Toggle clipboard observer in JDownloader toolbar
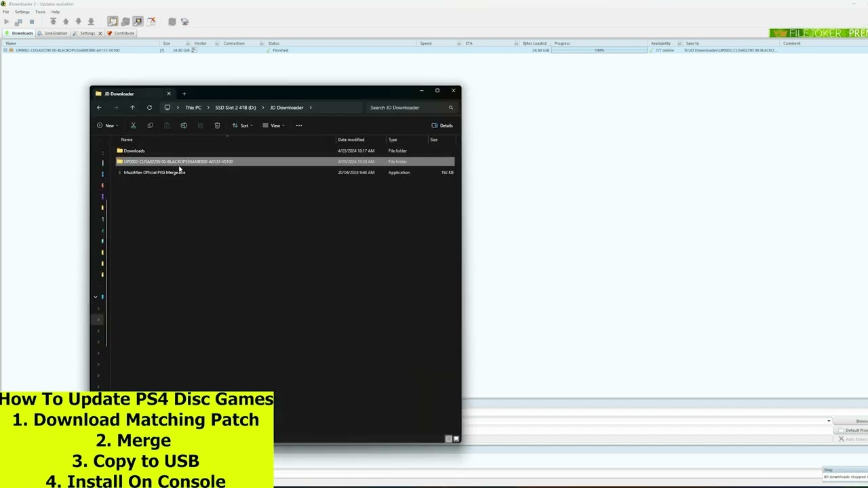868x488 pixels. pyautogui.click(x=113, y=22)
